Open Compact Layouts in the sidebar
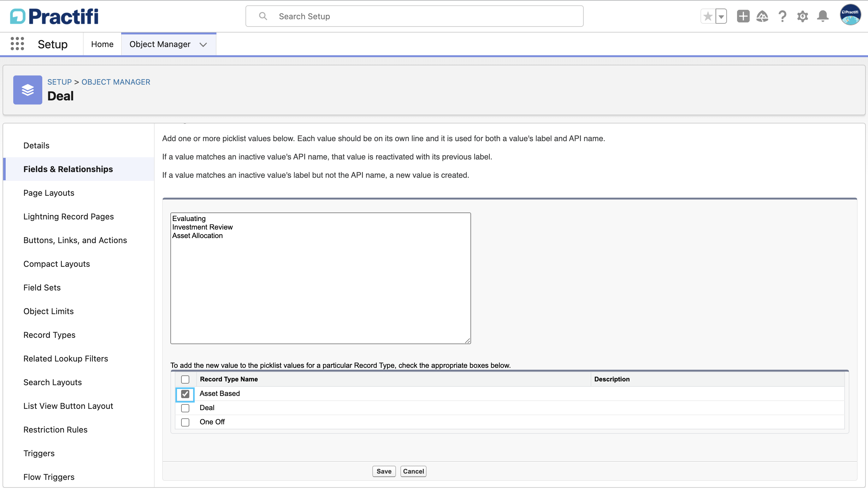 point(56,264)
